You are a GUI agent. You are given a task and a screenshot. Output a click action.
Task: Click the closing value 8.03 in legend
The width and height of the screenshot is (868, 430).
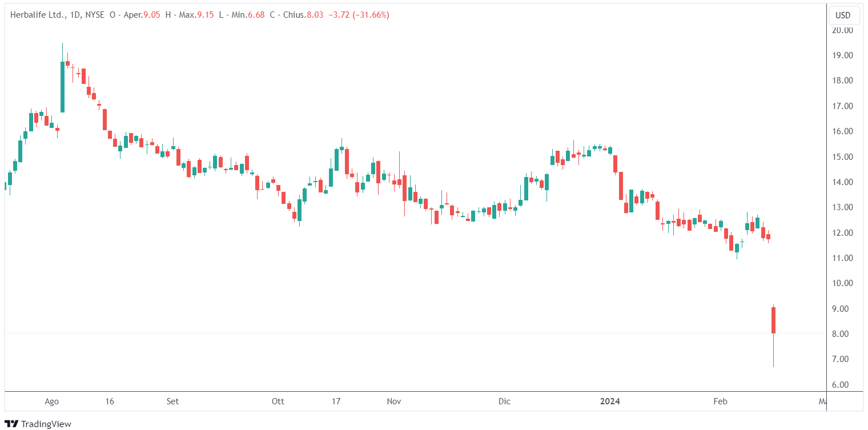[315, 15]
